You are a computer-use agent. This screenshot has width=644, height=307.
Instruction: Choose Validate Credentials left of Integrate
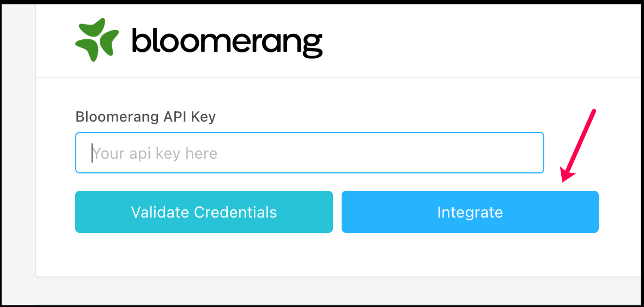[x=204, y=212]
